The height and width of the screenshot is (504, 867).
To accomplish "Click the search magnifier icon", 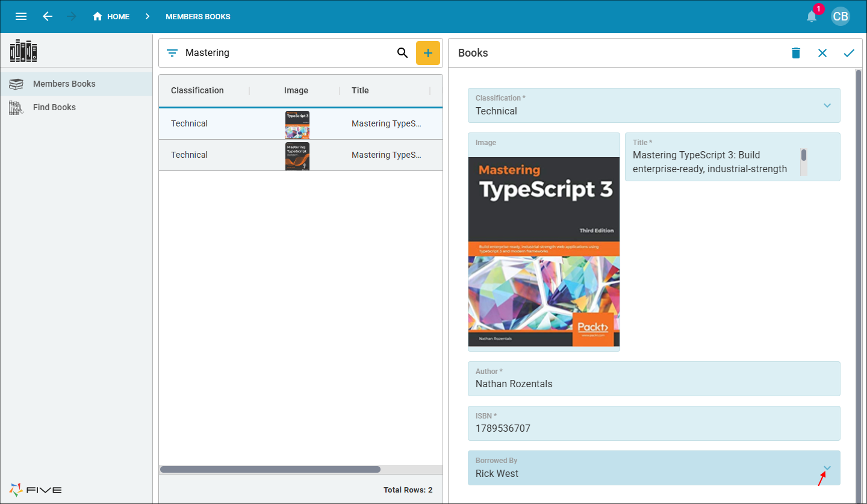I will (403, 53).
